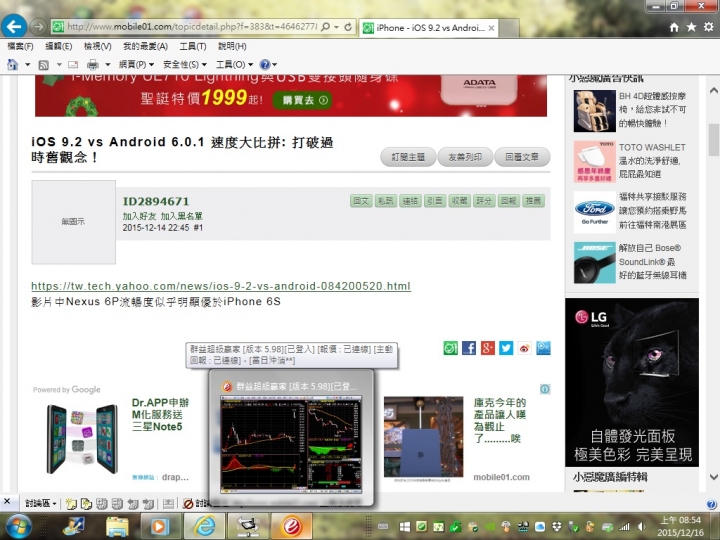This screenshot has width=720, height=540.
Task: Click the blue Help question mark icon in command bar
Action: tap(264, 64)
